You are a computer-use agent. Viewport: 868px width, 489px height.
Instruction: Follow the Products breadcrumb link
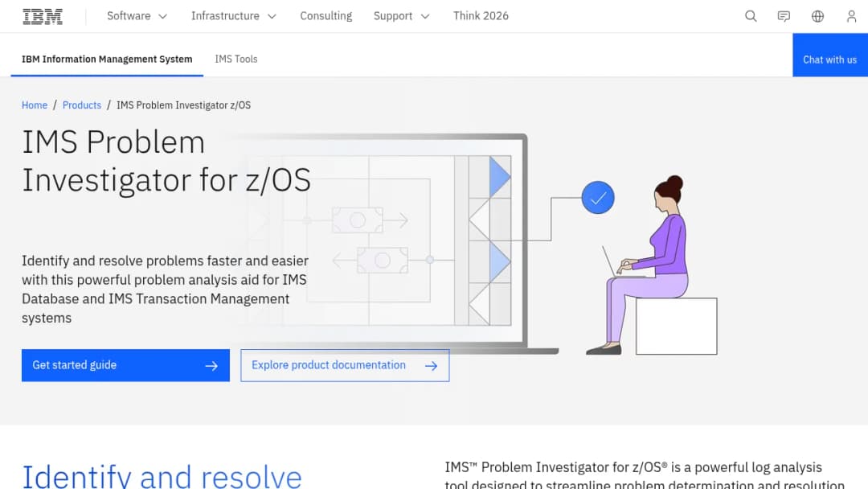pyautogui.click(x=82, y=105)
